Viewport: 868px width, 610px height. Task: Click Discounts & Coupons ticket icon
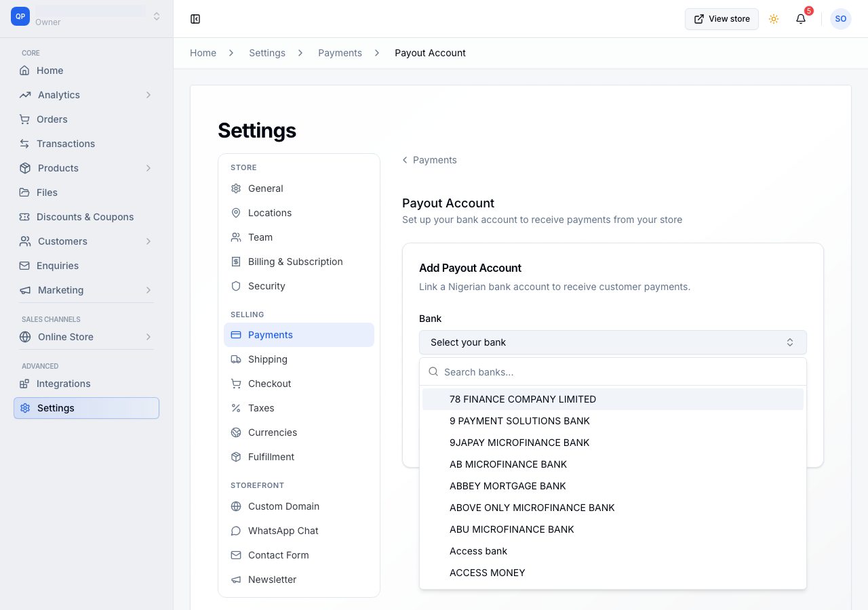24,217
